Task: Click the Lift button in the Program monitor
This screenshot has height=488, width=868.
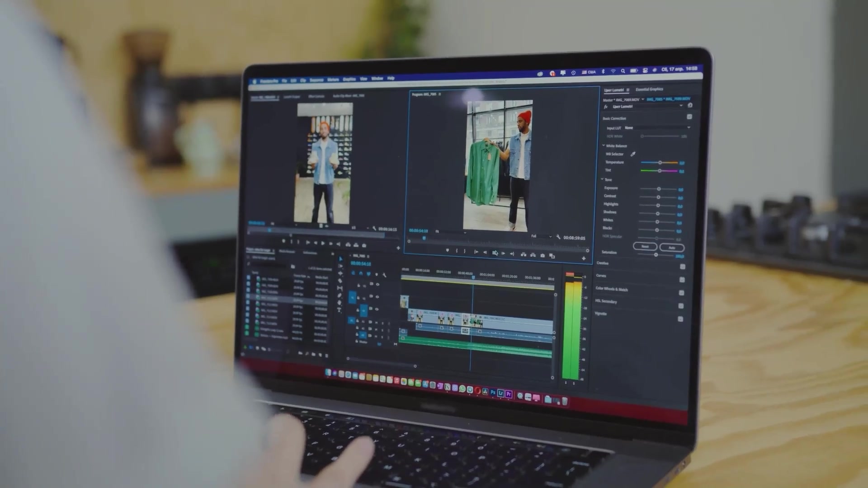Action: click(x=524, y=254)
